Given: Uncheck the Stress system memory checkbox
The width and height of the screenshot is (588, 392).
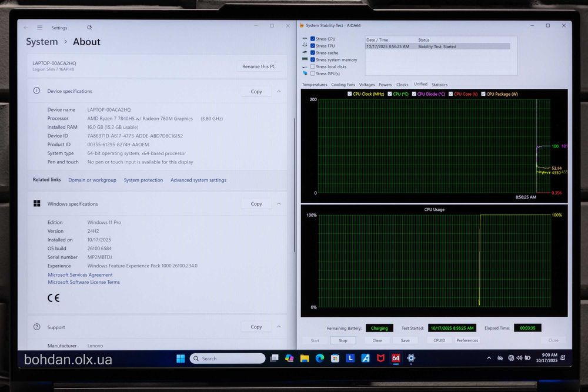Looking at the screenshot, I should 312,59.
